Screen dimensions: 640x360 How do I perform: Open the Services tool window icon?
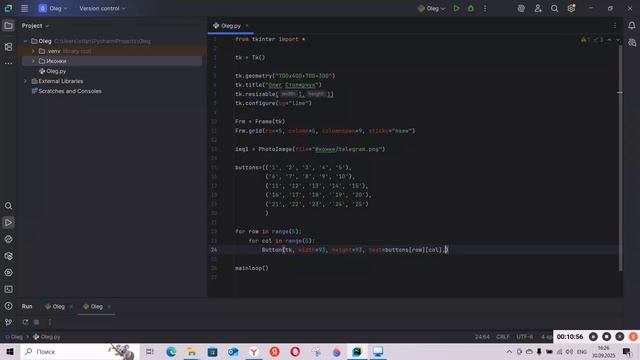click(8, 273)
